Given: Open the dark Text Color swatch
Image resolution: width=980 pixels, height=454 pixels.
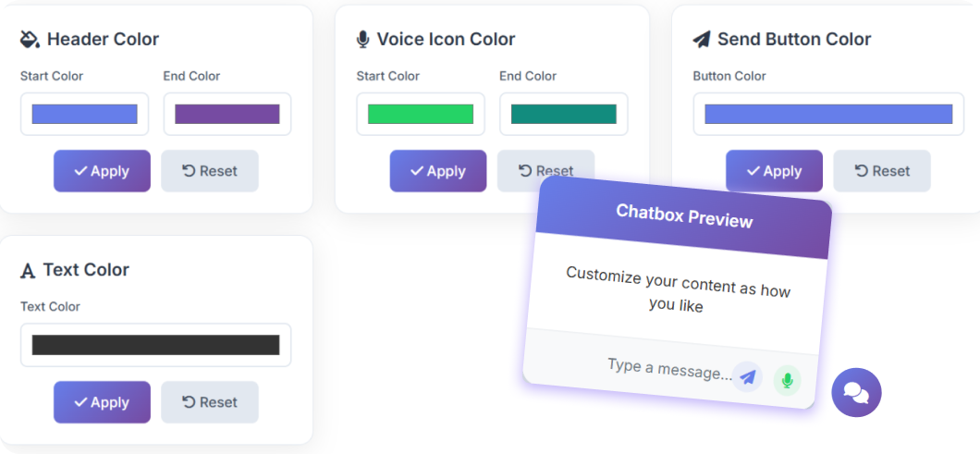Looking at the screenshot, I should pos(155,345).
